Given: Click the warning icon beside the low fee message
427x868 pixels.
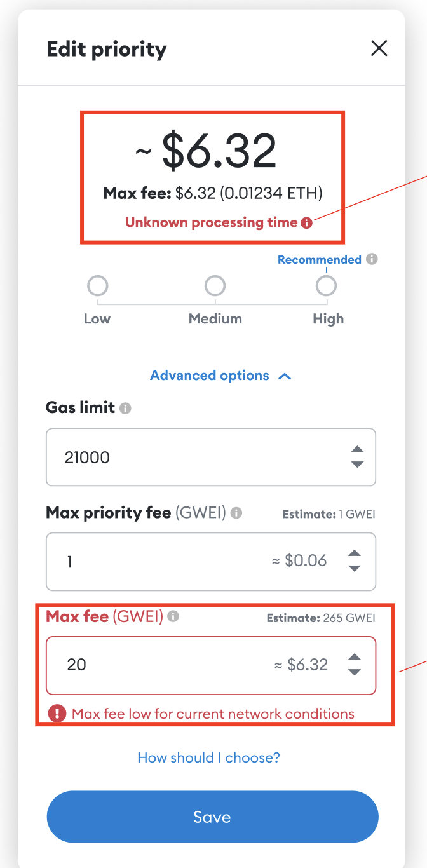Looking at the screenshot, I should [x=57, y=714].
